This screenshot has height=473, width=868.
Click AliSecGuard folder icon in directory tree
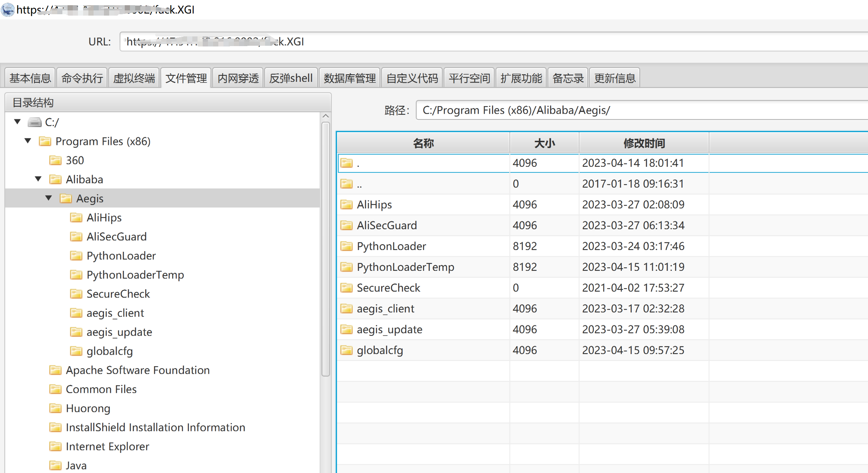76,237
